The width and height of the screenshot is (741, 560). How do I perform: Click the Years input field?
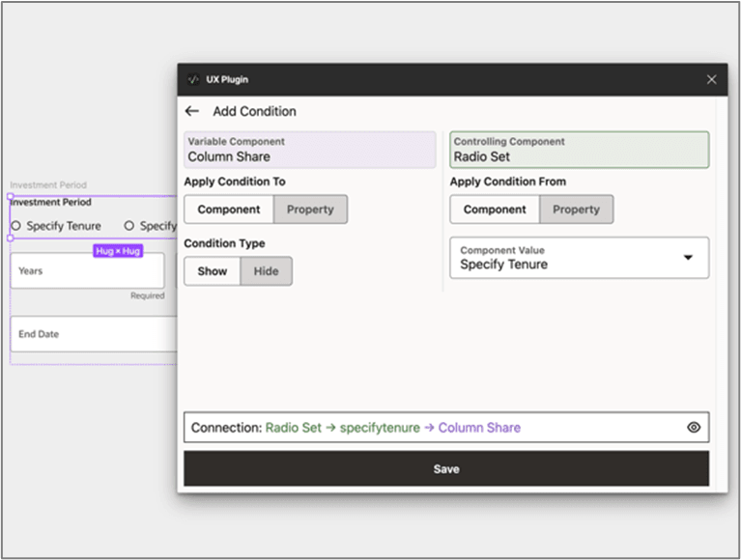tap(87, 270)
